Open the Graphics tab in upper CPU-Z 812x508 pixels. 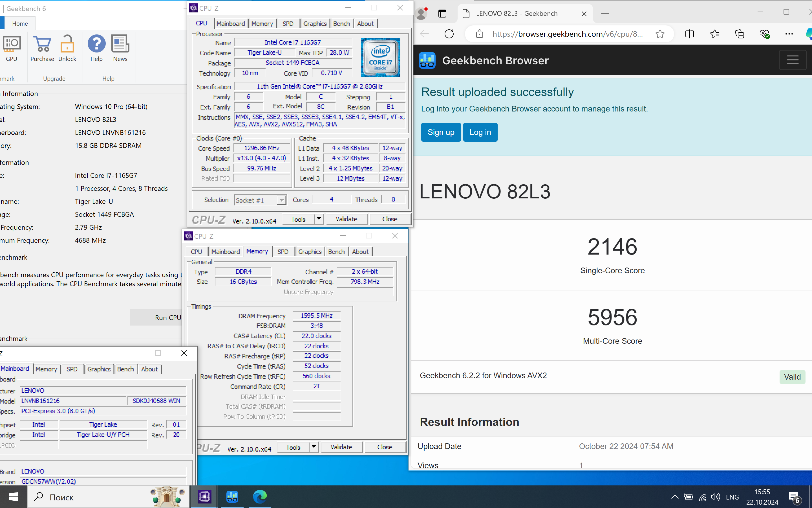tap(315, 23)
